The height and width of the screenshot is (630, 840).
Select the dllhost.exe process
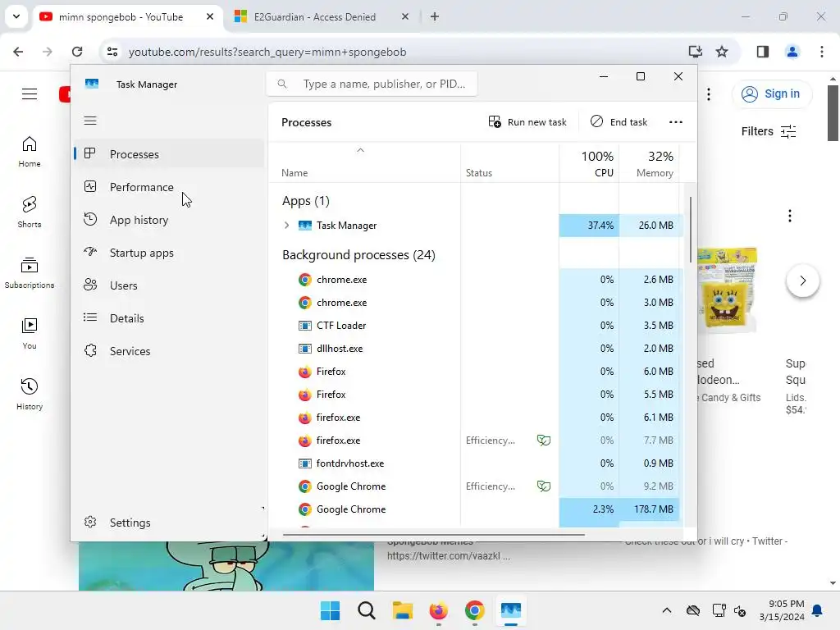coord(476,349)
